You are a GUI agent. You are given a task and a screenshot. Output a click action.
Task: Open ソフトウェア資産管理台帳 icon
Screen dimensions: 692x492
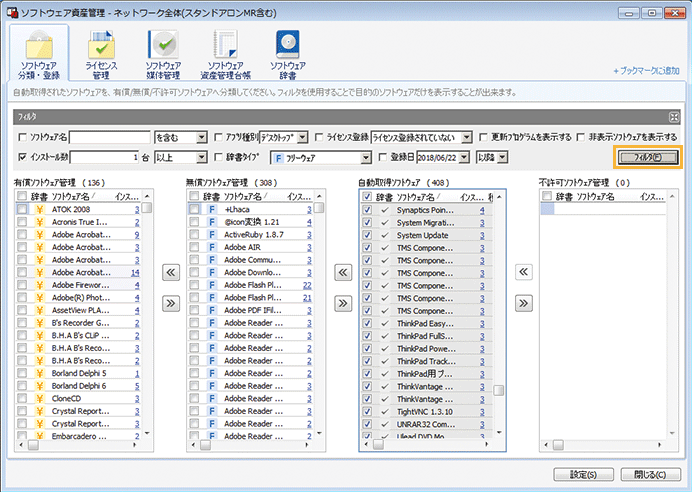pos(226,53)
